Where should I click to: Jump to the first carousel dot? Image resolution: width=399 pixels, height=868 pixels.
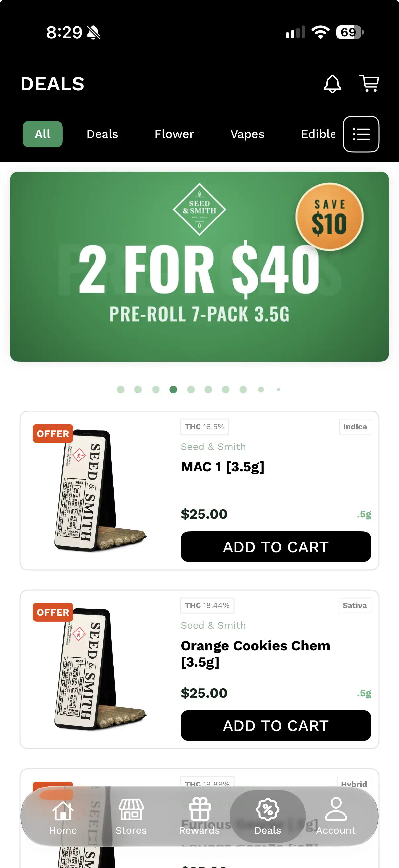[x=120, y=390]
